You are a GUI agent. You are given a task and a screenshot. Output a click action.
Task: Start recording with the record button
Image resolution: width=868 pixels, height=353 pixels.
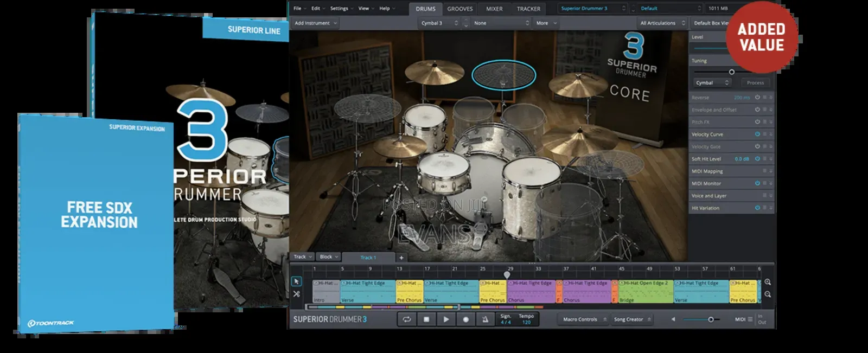[x=465, y=319]
